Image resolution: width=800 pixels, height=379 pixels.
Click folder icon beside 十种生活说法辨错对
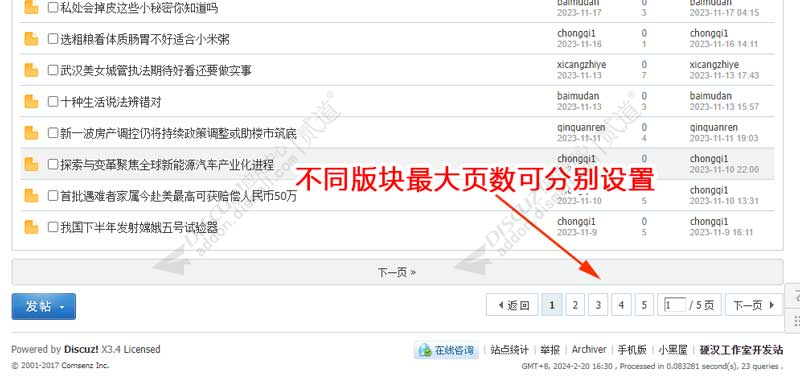click(31, 102)
